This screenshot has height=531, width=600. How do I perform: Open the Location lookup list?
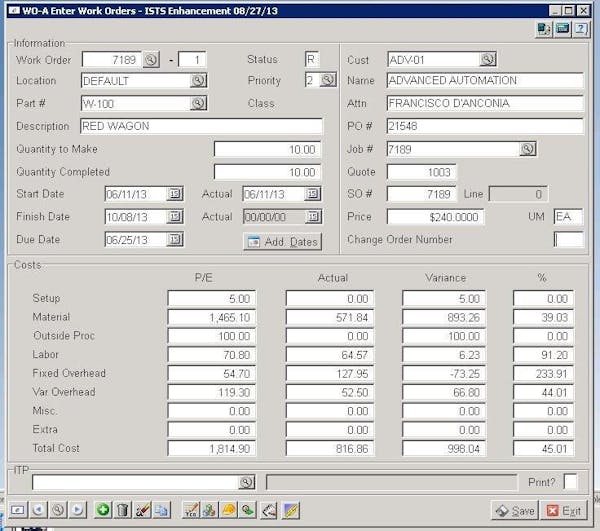[x=198, y=81]
